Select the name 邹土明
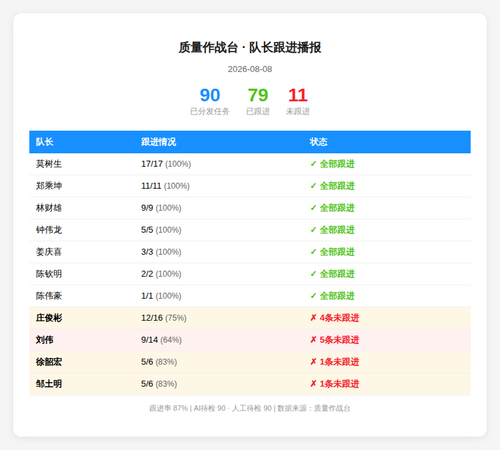The width and height of the screenshot is (500, 450). tap(49, 384)
